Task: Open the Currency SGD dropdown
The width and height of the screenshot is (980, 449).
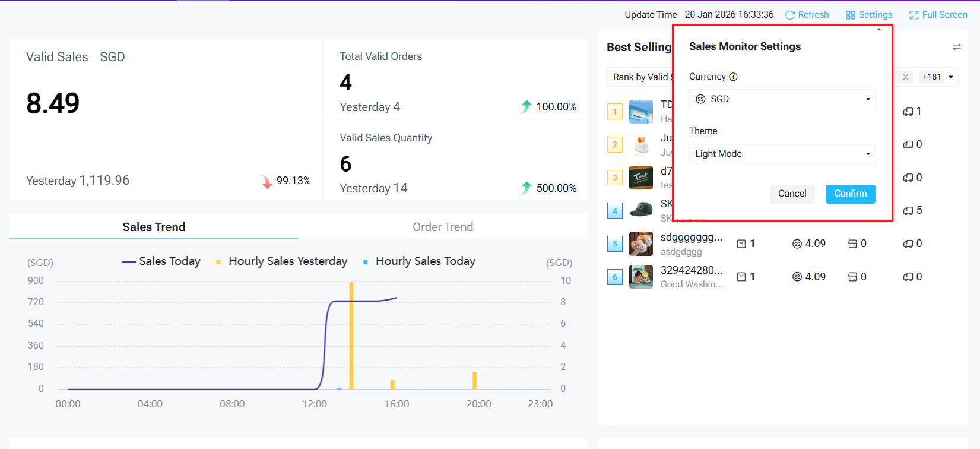Action: tap(782, 99)
